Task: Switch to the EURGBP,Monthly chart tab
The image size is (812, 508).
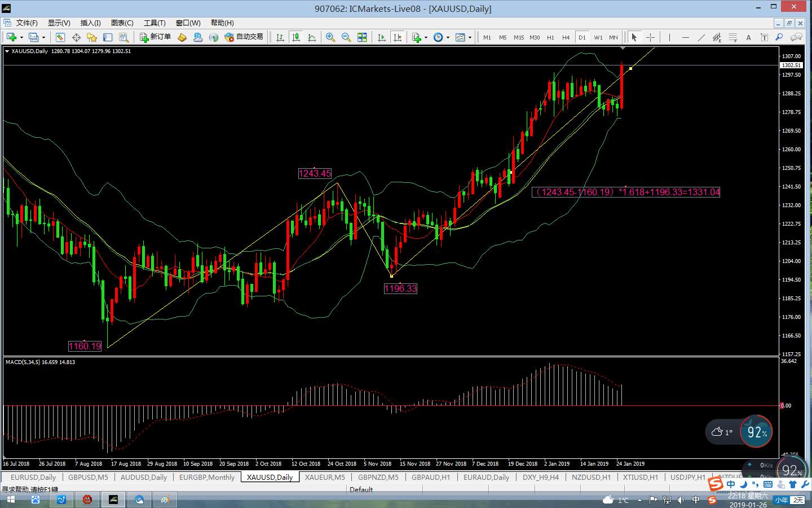Action: pyautogui.click(x=207, y=477)
